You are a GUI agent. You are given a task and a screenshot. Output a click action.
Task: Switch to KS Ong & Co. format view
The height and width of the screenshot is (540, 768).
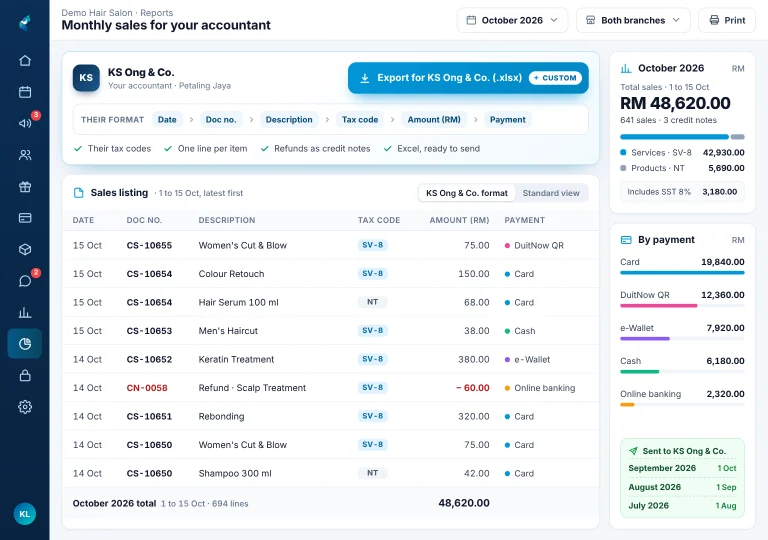467,193
